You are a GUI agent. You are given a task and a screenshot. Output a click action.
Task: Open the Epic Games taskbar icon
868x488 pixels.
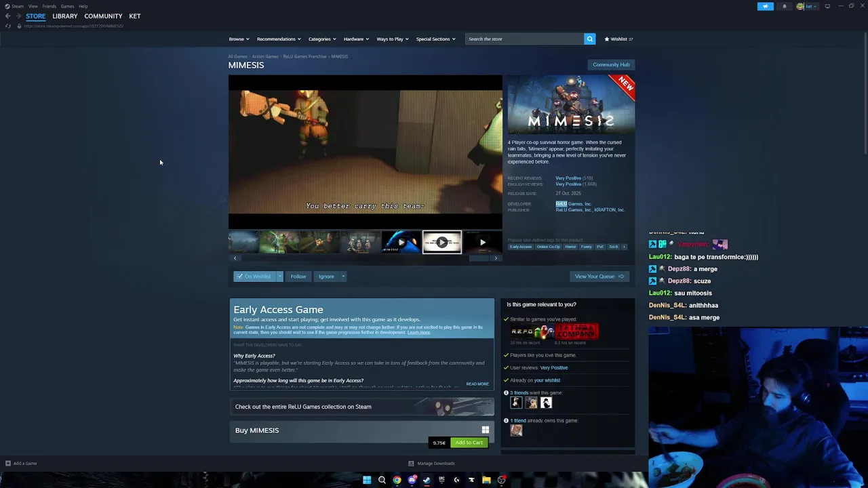coord(441,480)
